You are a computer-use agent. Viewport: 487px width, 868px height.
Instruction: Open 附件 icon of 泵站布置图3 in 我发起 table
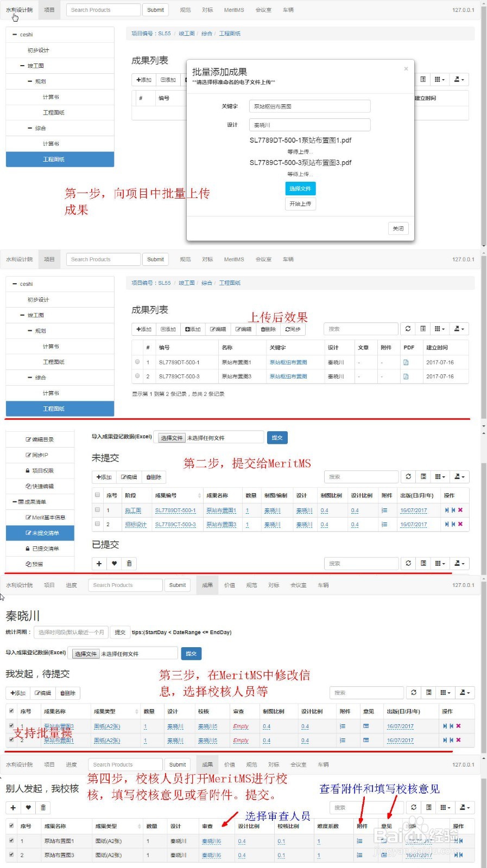343,726
